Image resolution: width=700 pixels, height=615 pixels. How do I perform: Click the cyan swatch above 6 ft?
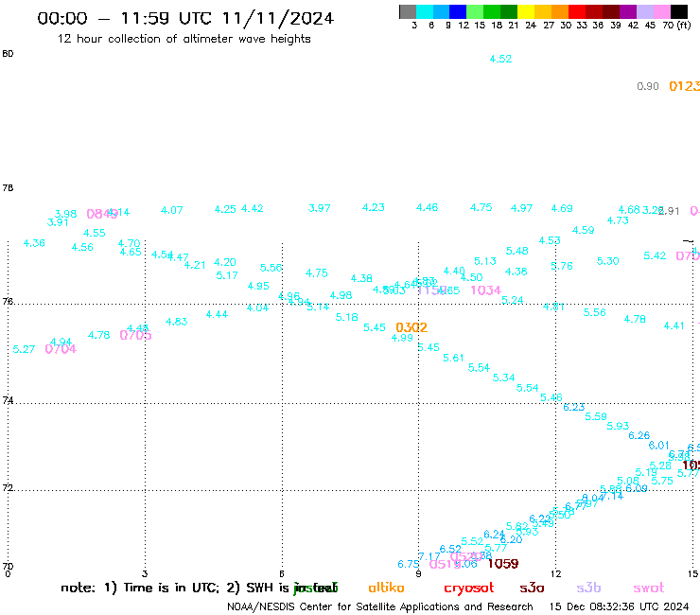tap(425, 11)
